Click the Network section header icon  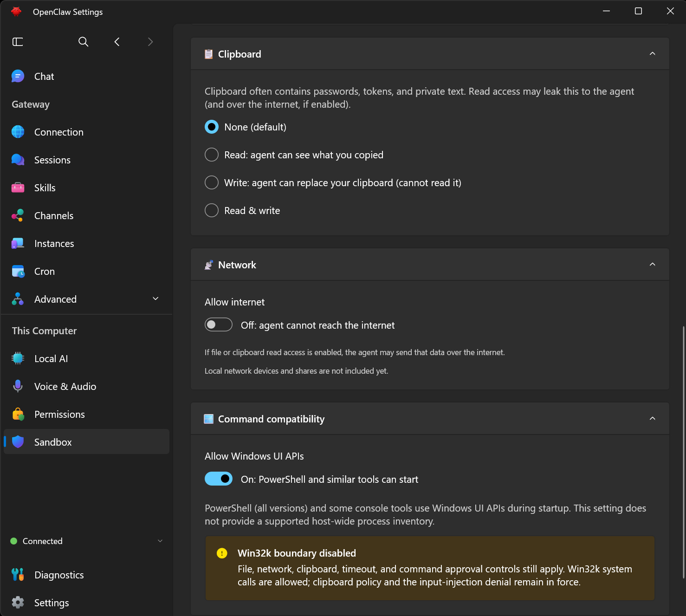[209, 265]
